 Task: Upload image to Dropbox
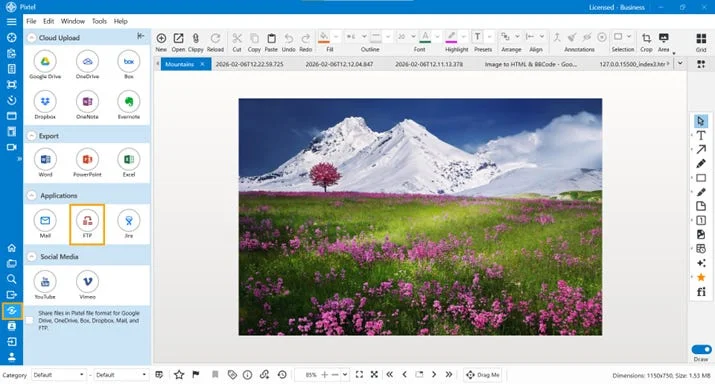click(45, 105)
